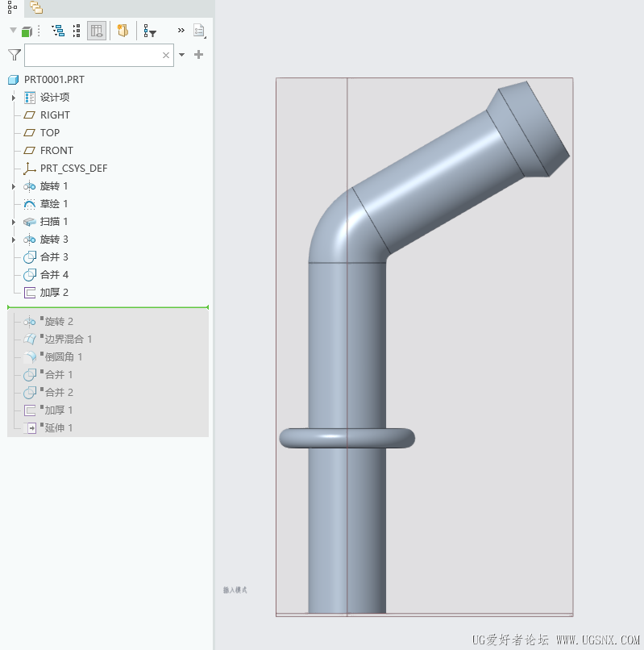Click the 边界混合 1 boundary blend icon

[x=30, y=340]
